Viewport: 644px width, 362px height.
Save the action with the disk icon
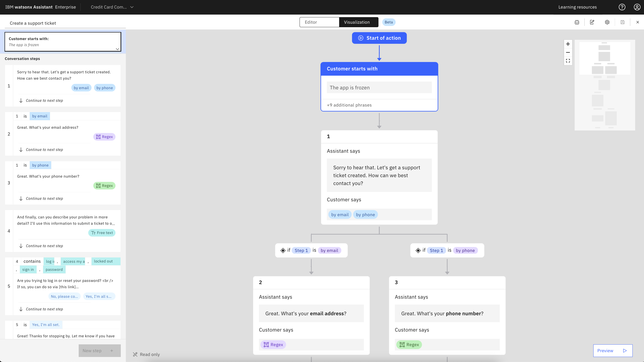click(x=622, y=22)
